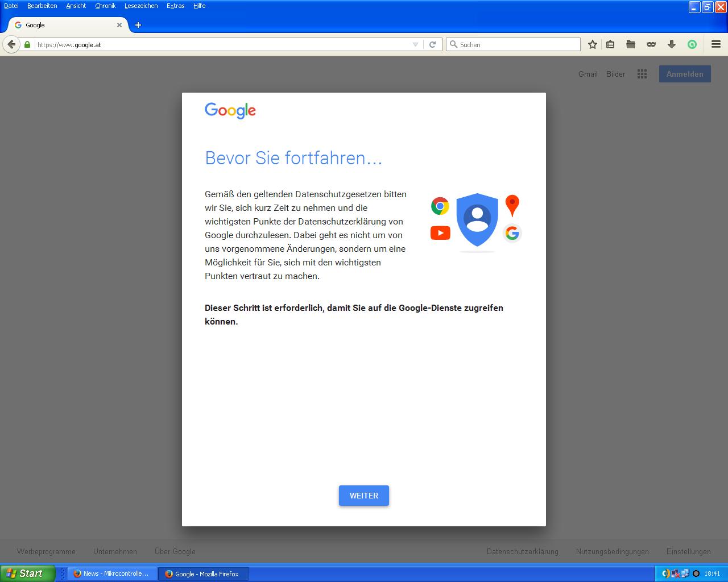728x582 pixels.
Task: Open a new tab with the plus icon
Action: 138,25
